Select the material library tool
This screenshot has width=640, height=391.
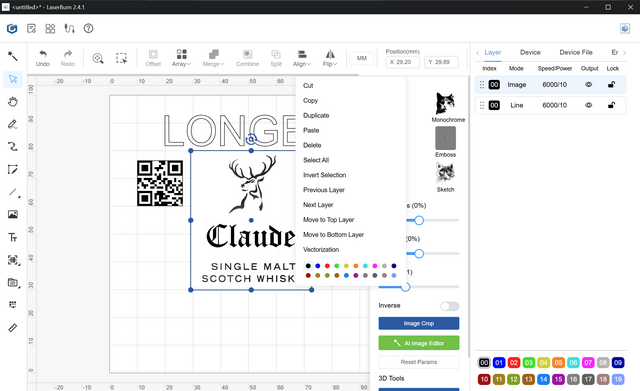pyautogui.click(x=13, y=282)
